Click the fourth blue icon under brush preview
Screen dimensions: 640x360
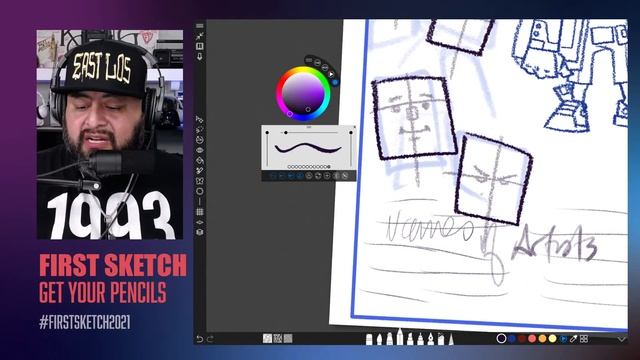[x=300, y=176]
